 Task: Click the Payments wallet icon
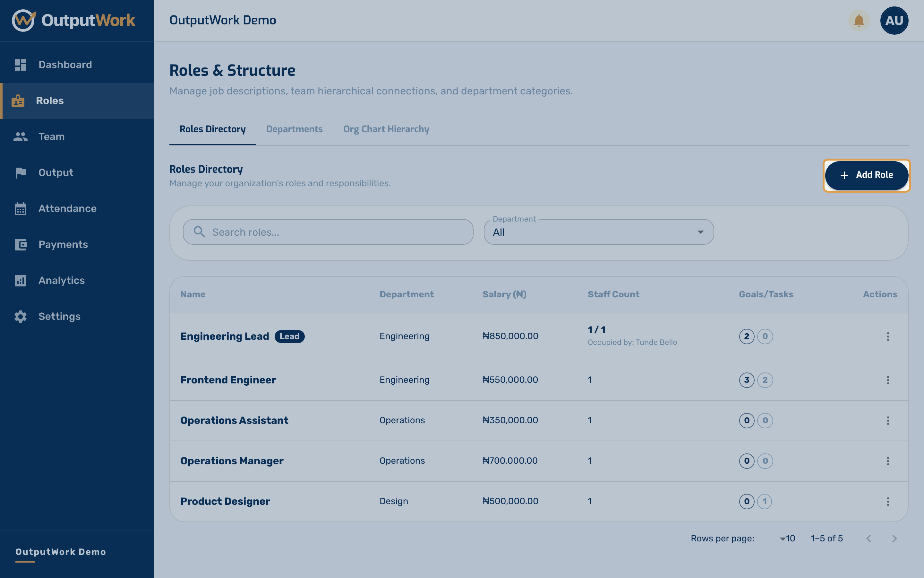(21, 245)
